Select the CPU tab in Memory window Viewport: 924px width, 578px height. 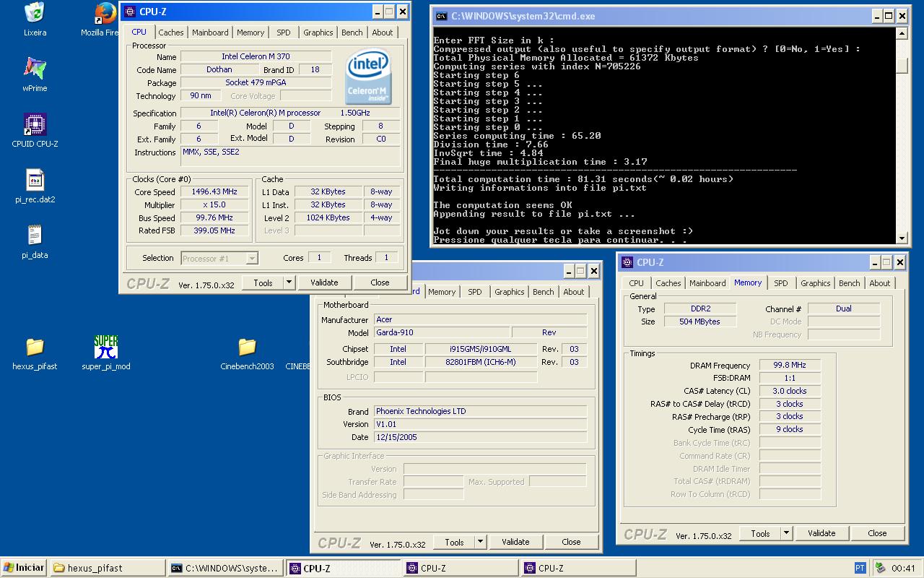[636, 283]
